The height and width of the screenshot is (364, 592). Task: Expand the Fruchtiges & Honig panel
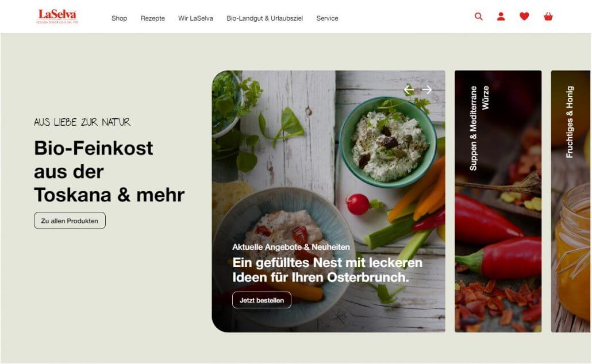[x=571, y=202]
